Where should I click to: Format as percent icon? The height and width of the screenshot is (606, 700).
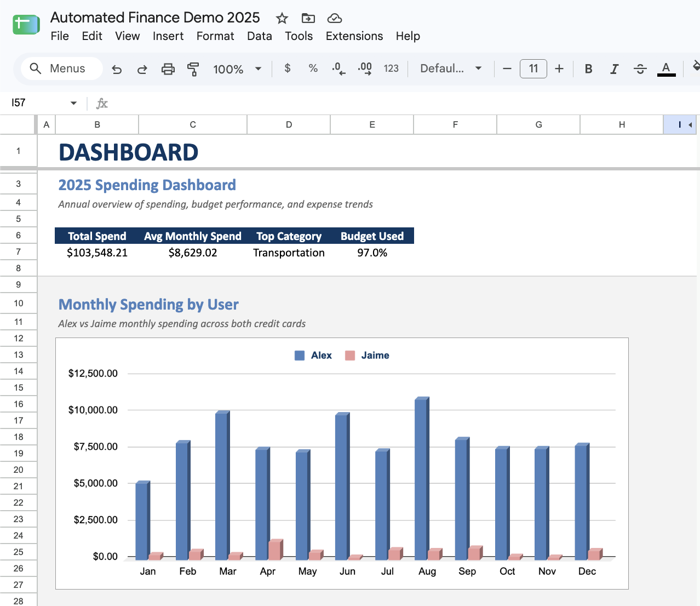[313, 68]
